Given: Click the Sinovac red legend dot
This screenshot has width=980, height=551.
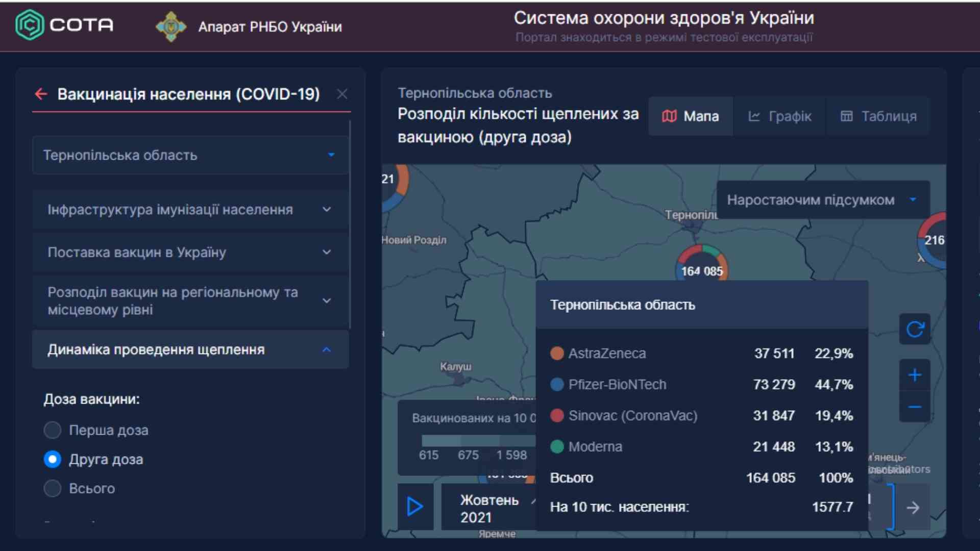Looking at the screenshot, I should tap(557, 415).
